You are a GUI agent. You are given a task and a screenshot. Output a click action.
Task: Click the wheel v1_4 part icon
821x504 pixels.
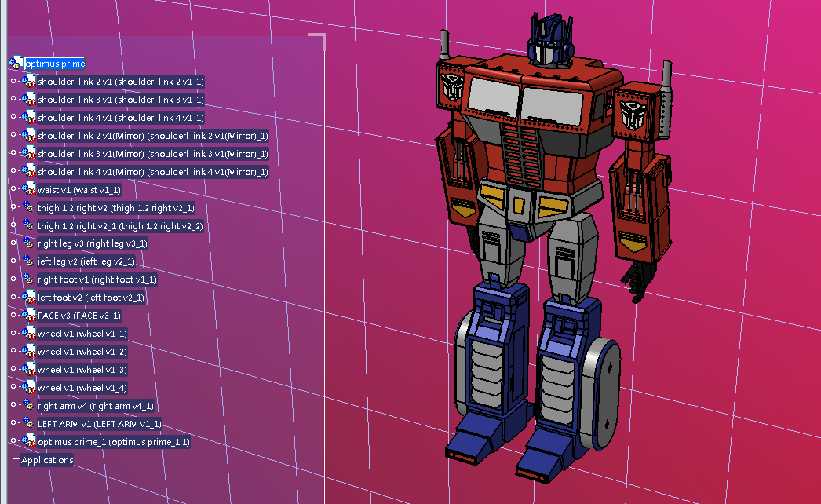[29, 387]
